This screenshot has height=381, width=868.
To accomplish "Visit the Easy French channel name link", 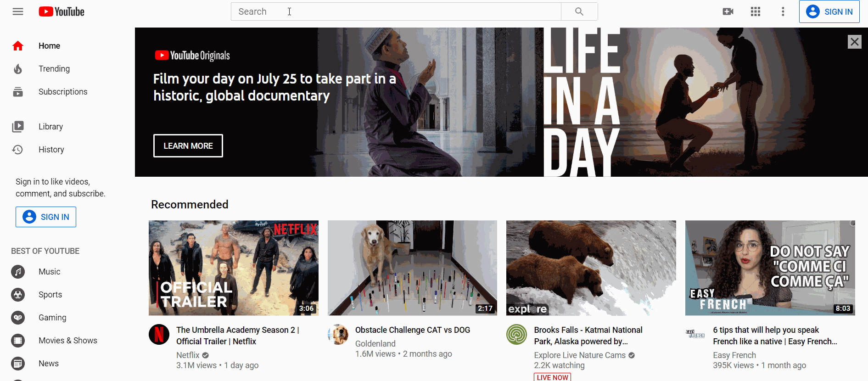I will tap(734, 355).
